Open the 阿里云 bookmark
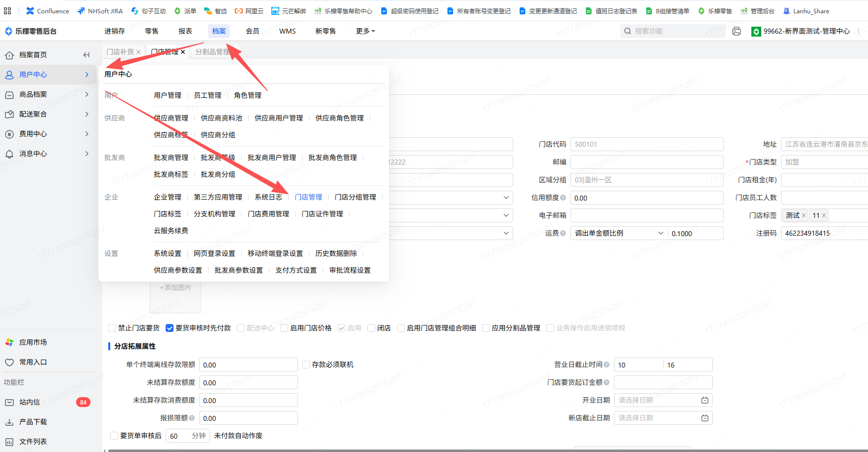This screenshot has height=452, width=868. [x=249, y=11]
